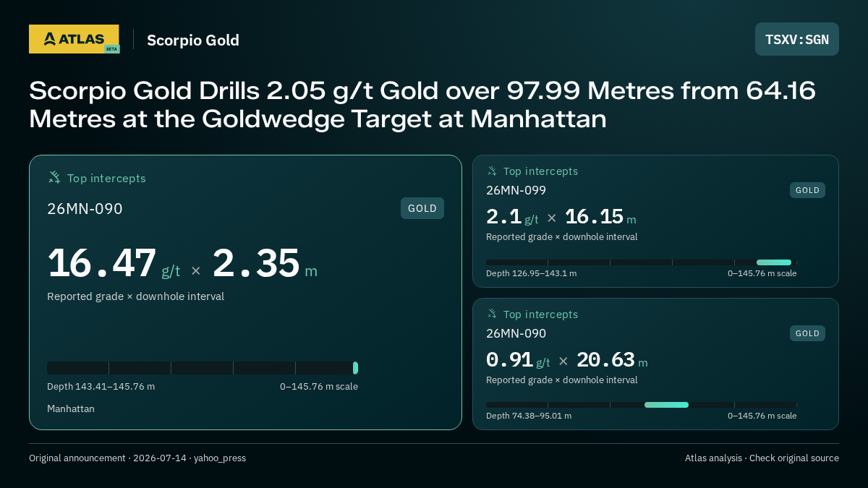Click the drill icon in the 26MN-099 card
Screen dimensions: 868x488
point(492,171)
